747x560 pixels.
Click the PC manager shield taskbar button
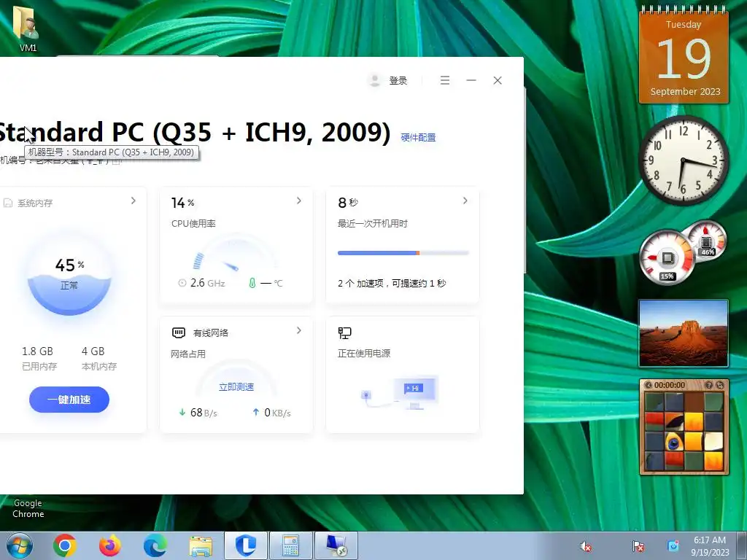[x=246, y=545]
